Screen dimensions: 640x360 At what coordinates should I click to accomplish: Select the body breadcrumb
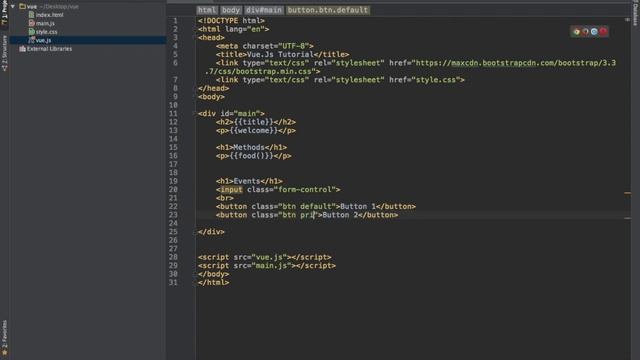coord(231,10)
